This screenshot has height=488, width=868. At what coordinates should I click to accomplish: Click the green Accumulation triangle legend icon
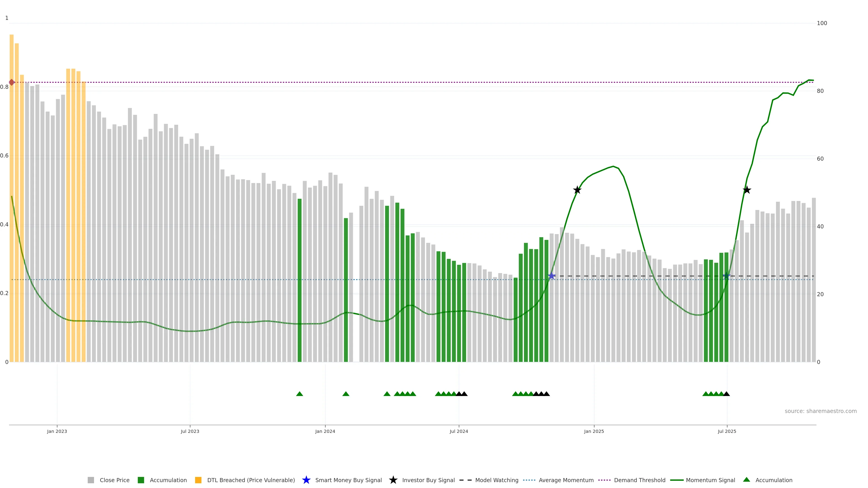point(746,480)
